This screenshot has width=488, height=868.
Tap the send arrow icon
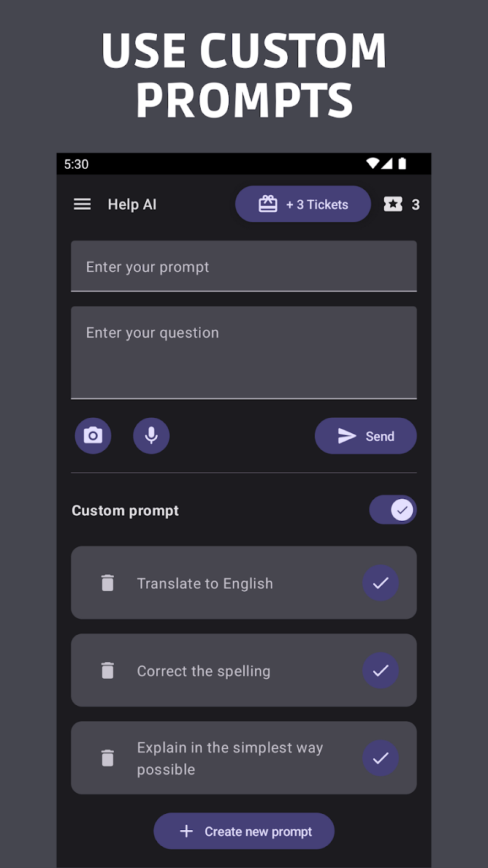click(x=346, y=435)
